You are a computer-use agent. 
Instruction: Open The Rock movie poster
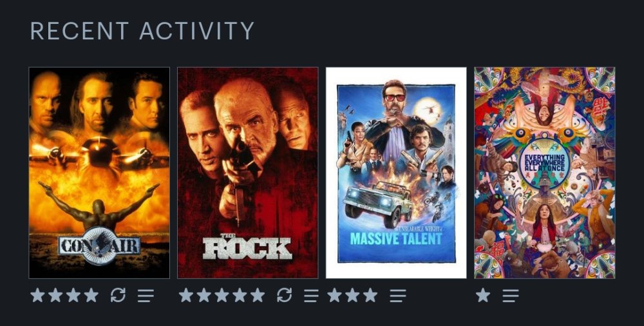[248, 173]
